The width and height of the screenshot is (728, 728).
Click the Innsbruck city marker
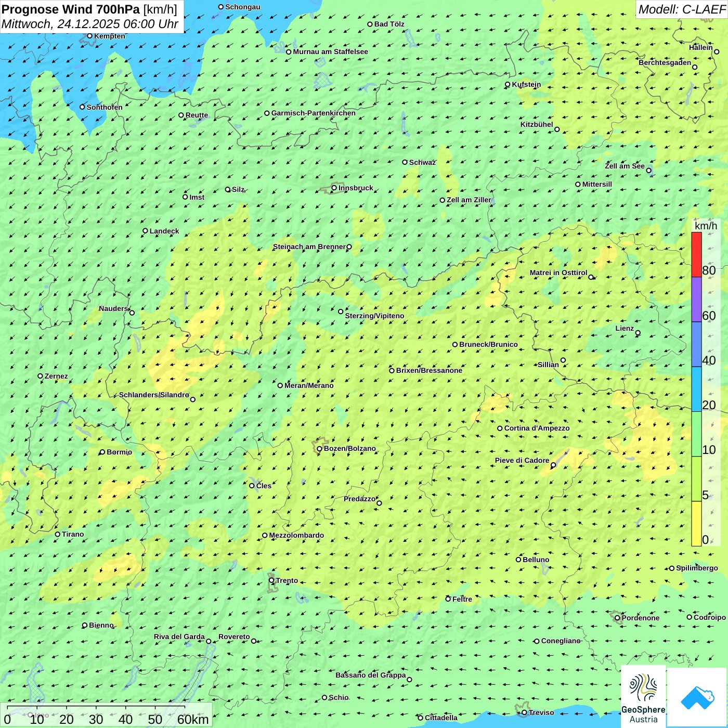click(334, 188)
